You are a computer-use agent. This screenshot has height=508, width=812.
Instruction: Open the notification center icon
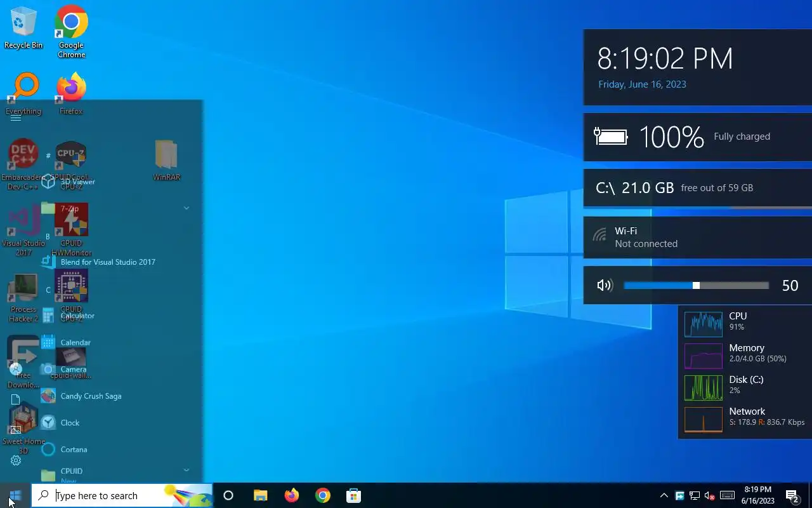[792, 495]
